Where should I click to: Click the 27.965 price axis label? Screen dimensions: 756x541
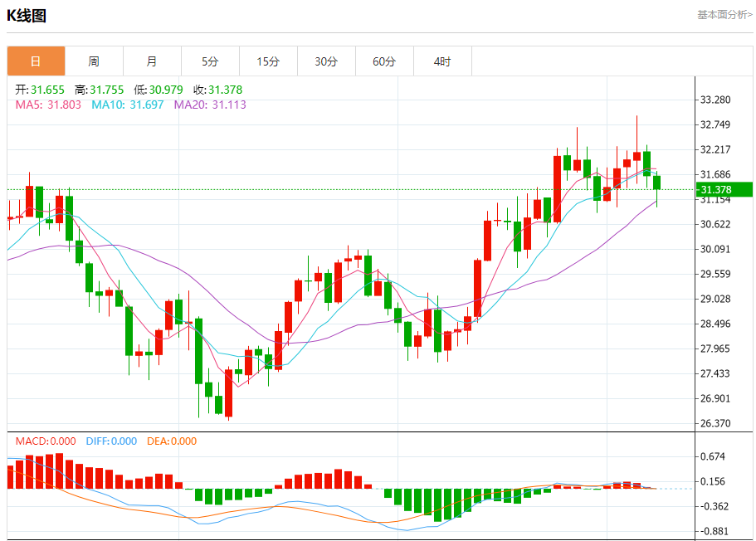(715, 348)
